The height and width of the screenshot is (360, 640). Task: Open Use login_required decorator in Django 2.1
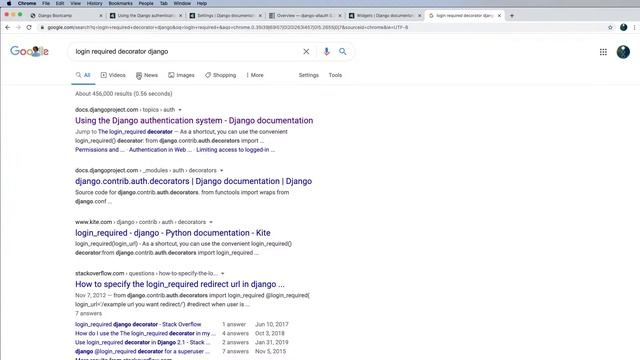(142, 342)
